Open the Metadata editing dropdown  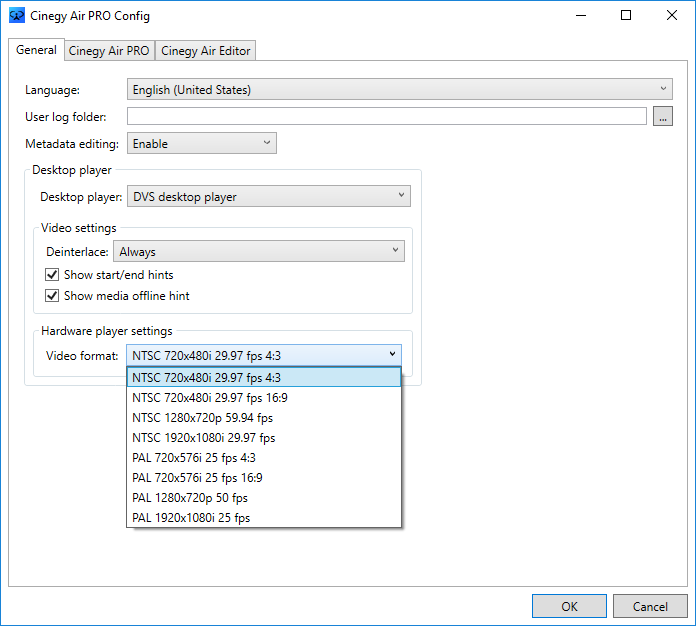click(202, 143)
